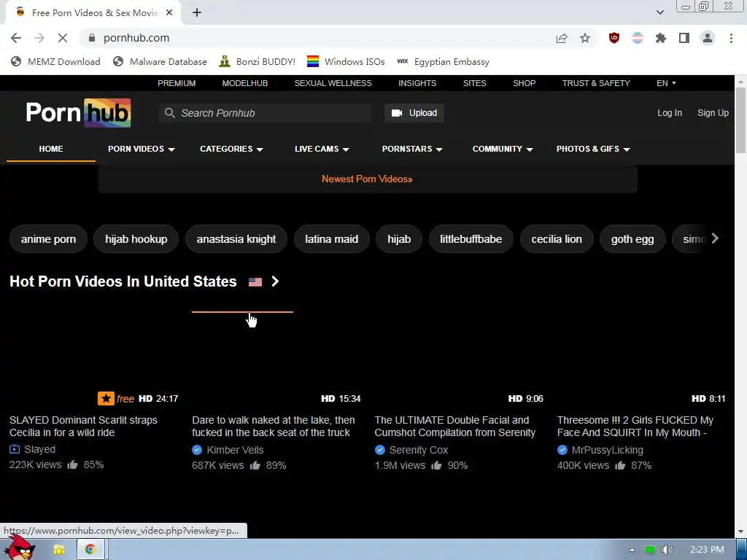
Task: Open the Extensions puzzle piece menu
Action: [661, 38]
